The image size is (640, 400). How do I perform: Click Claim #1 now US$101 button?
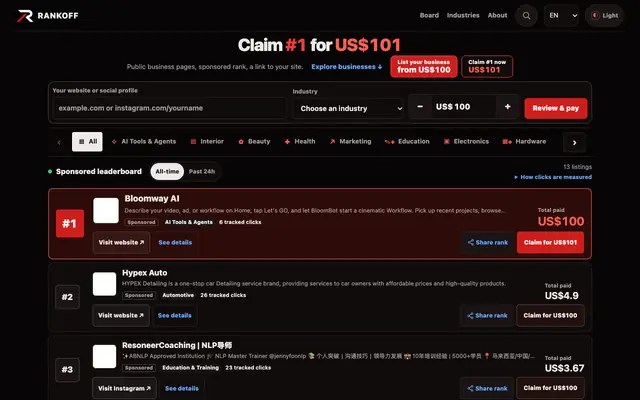(x=487, y=66)
